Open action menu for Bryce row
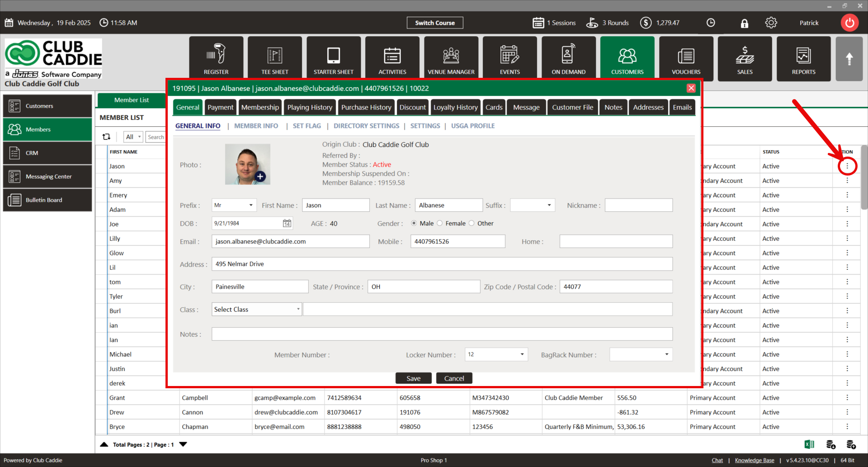868x467 pixels. pos(847,426)
